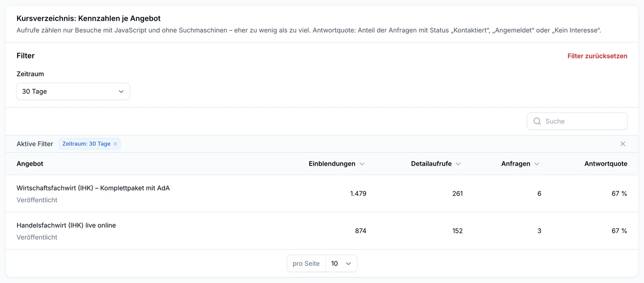The height and width of the screenshot is (283, 644).
Task: Click the pro Seite label
Action: coord(306,264)
